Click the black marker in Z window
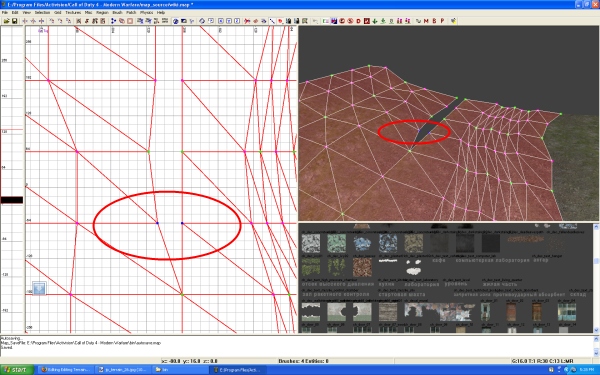 click(x=11, y=200)
